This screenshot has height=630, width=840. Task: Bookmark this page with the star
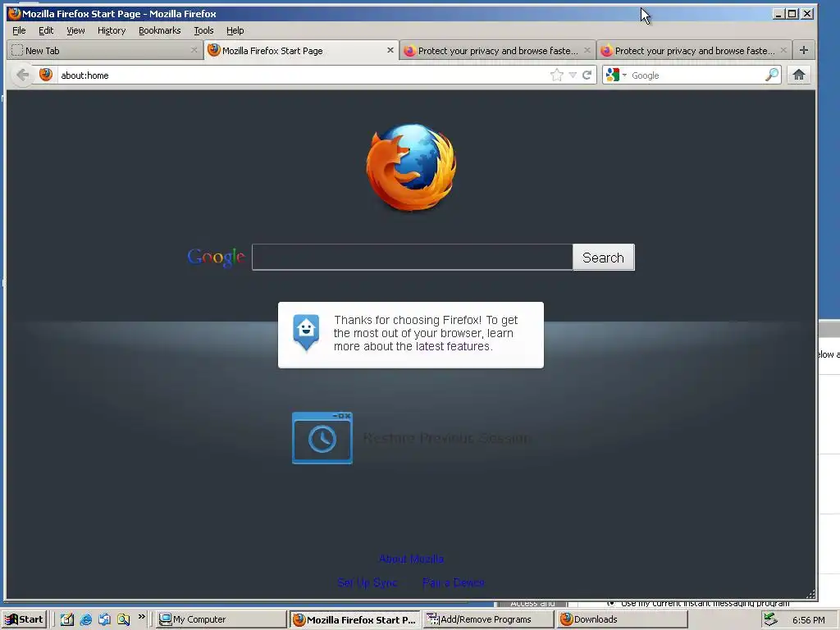tap(557, 75)
